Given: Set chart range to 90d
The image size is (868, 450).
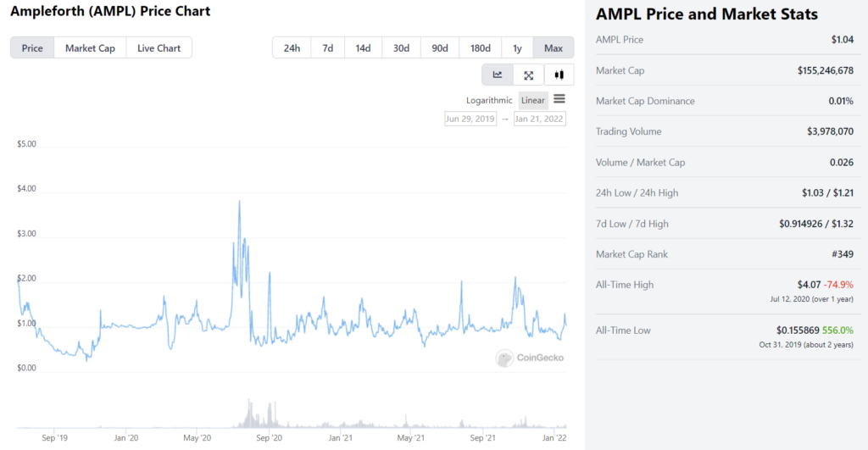Looking at the screenshot, I should [x=440, y=48].
